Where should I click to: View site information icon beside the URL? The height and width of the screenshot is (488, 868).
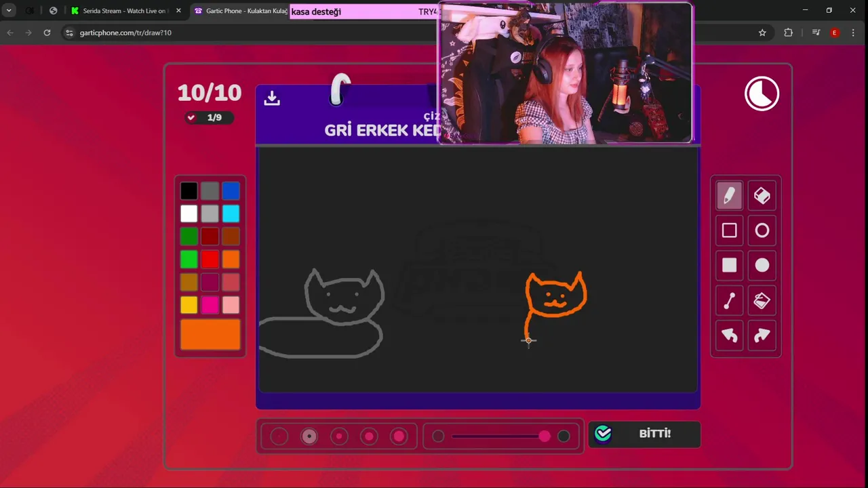coord(69,33)
